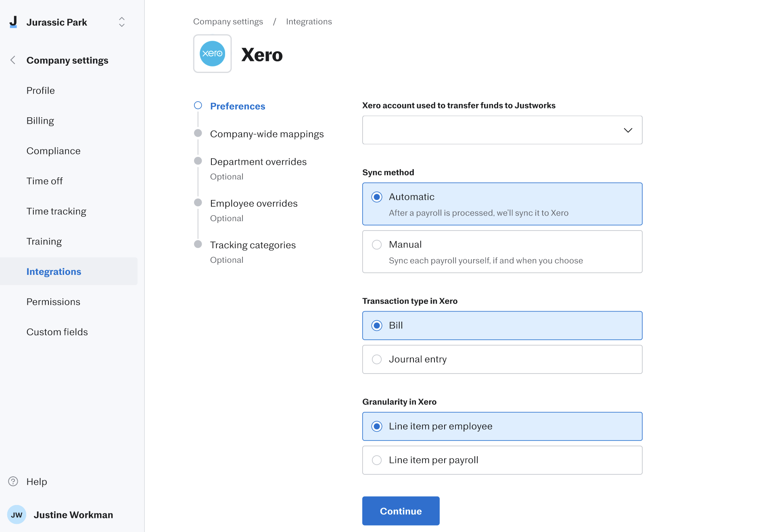Select the Preferences step
This screenshot has width=760, height=532.
(238, 106)
